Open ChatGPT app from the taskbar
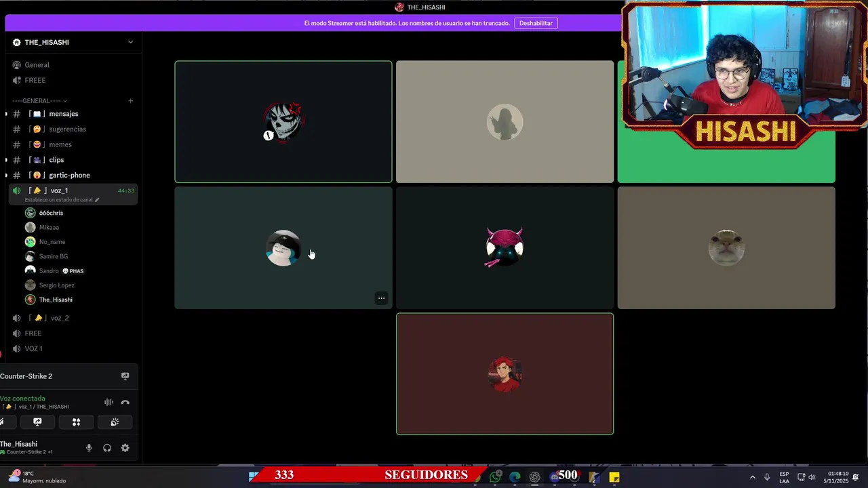The width and height of the screenshot is (868, 488). click(x=535, y=477)
